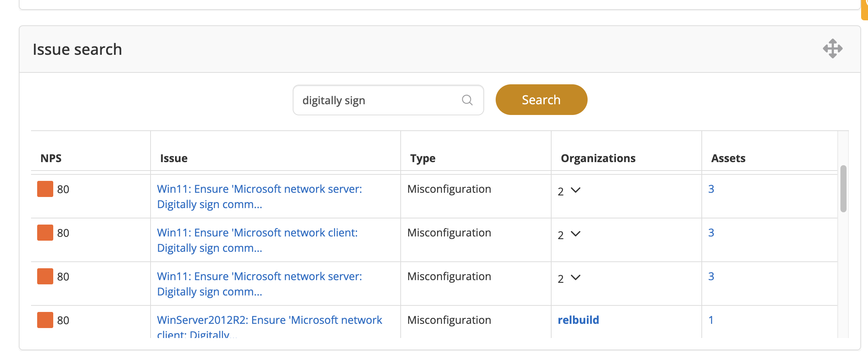This screenshot has width=868, height=361.
Task: Click the Type column header
Action: click(423, 158)
